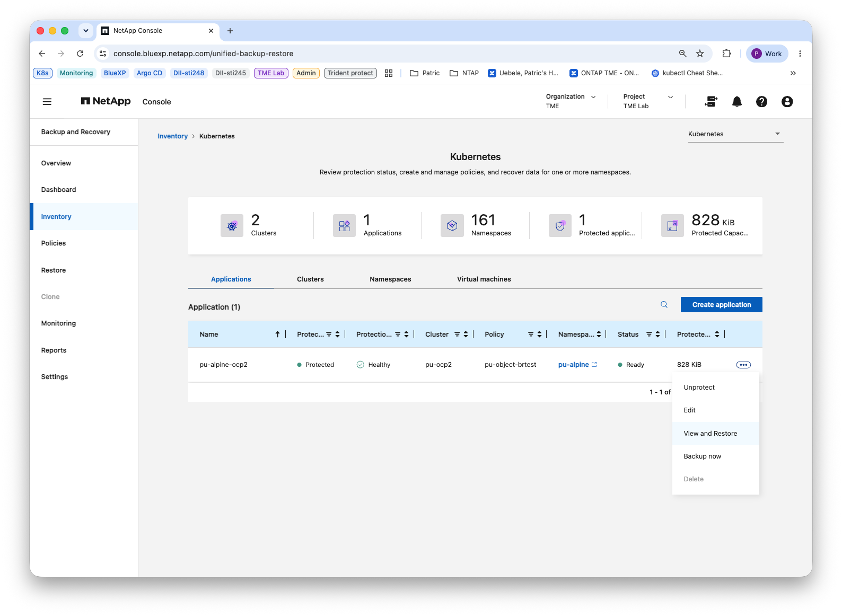Open the Argo CD bookmark

coord(150,73)
